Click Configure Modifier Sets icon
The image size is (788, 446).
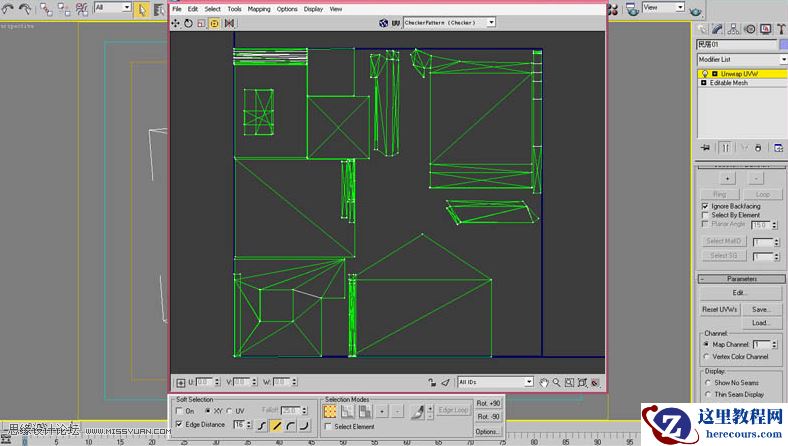click(x=778, y=147)
